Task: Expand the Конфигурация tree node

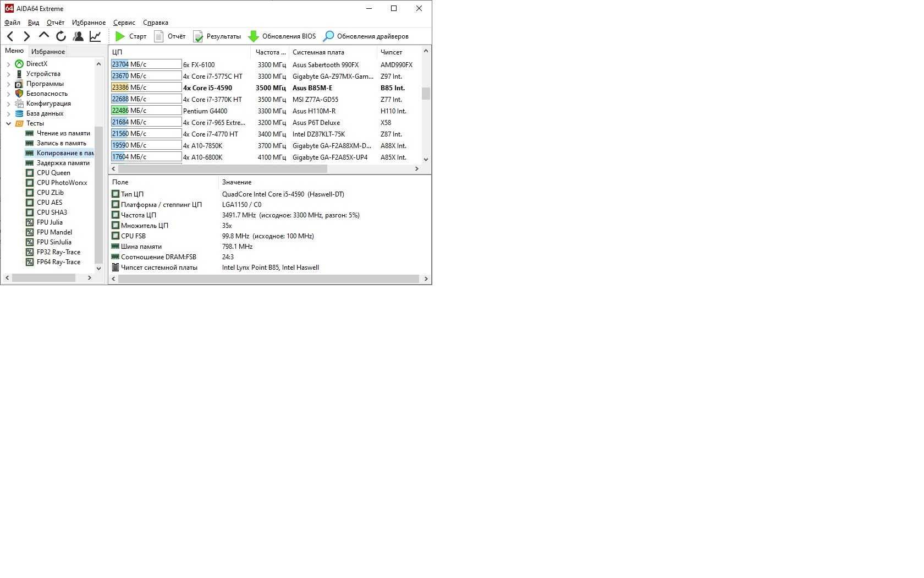Action: tap(8, 104)
